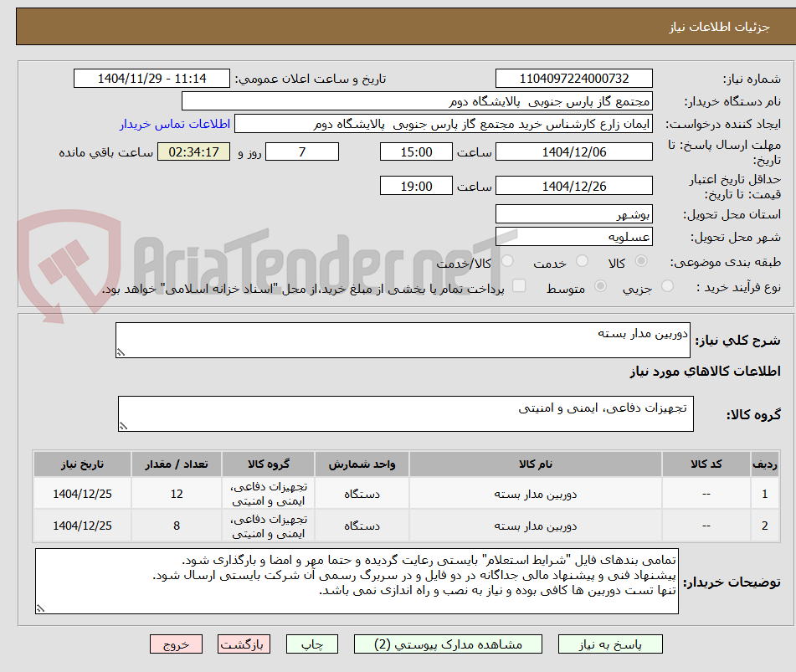Click دستگاه unit in row 1
Viewport: 796px width, 672px height.
[362, 494]
